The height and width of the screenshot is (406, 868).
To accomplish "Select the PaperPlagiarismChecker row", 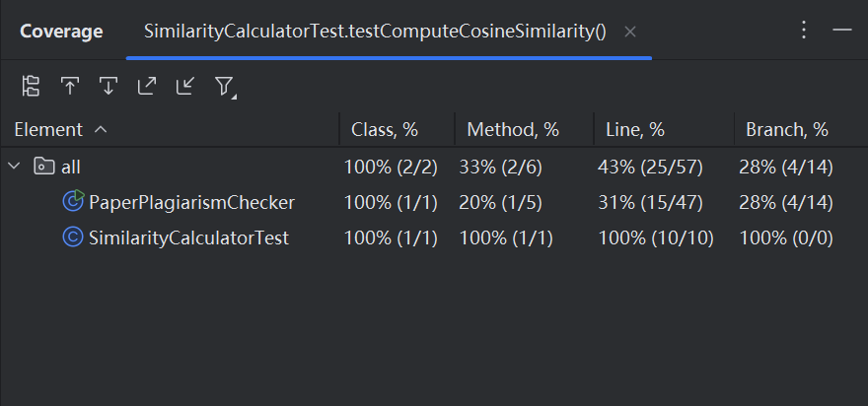I will (191, 202).
